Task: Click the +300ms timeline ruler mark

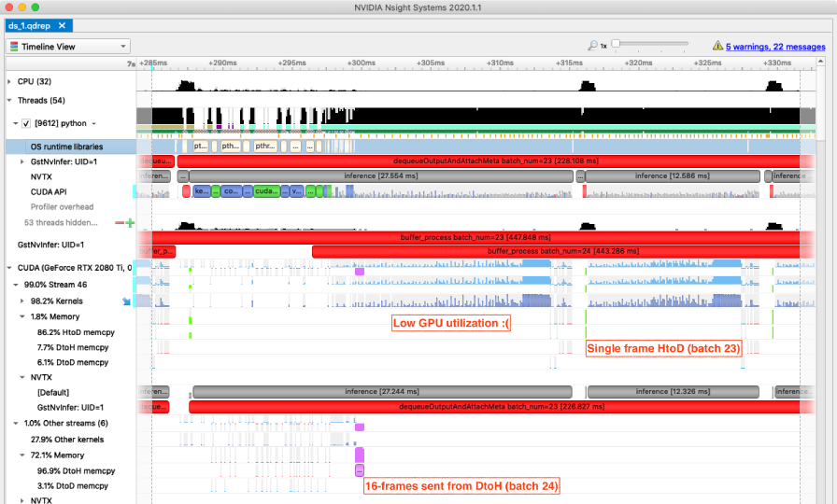Action: 362,63
